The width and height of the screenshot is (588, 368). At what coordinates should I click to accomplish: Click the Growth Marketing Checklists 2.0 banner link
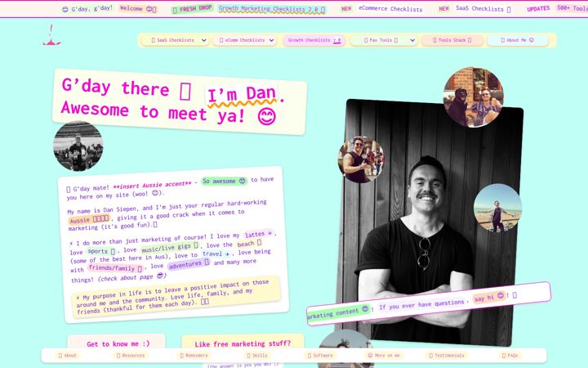click(x=272, y=9)
